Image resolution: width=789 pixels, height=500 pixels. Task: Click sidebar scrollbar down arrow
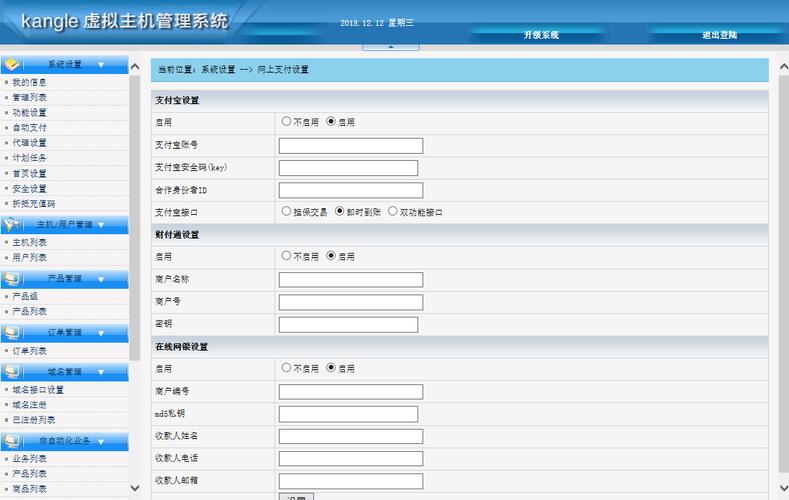click(135, 487)
